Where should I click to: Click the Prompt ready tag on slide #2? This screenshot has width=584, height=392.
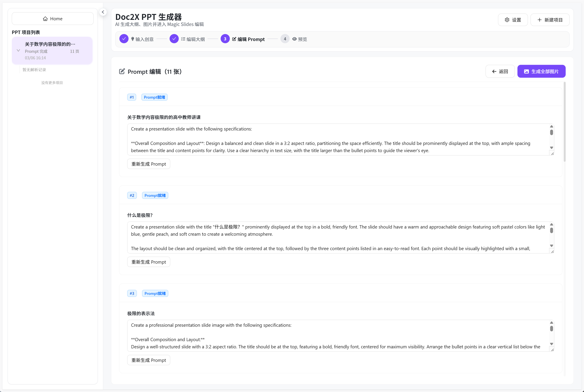(x=155, y=196)
